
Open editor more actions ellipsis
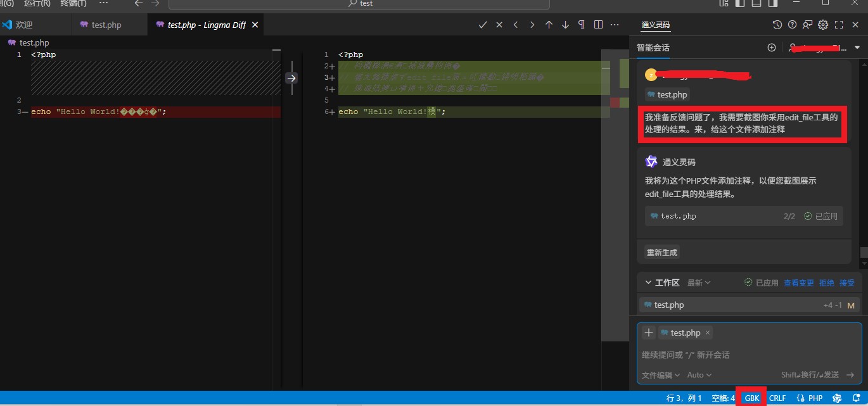pos(615,25)
